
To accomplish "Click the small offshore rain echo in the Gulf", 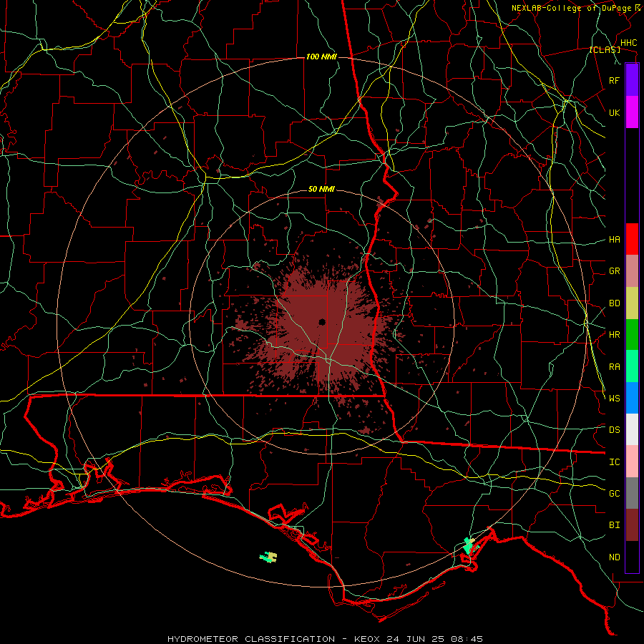I will pos(268,557).
